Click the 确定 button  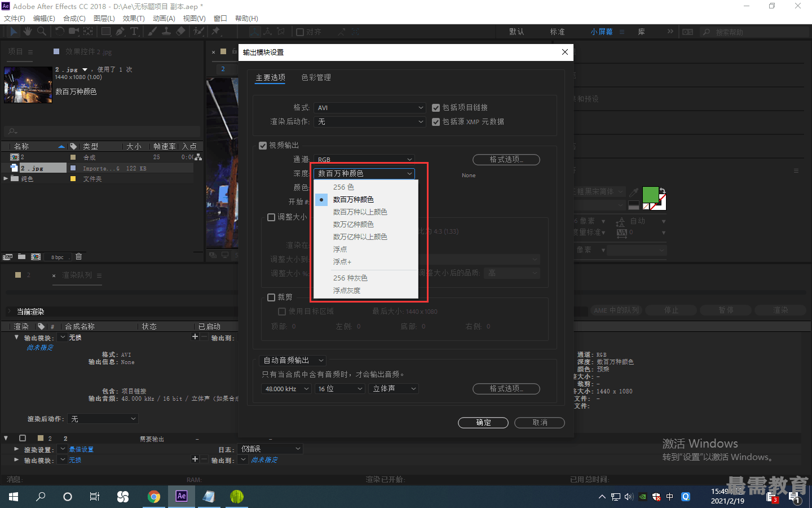pyautogui.click(x=483, y=423)
